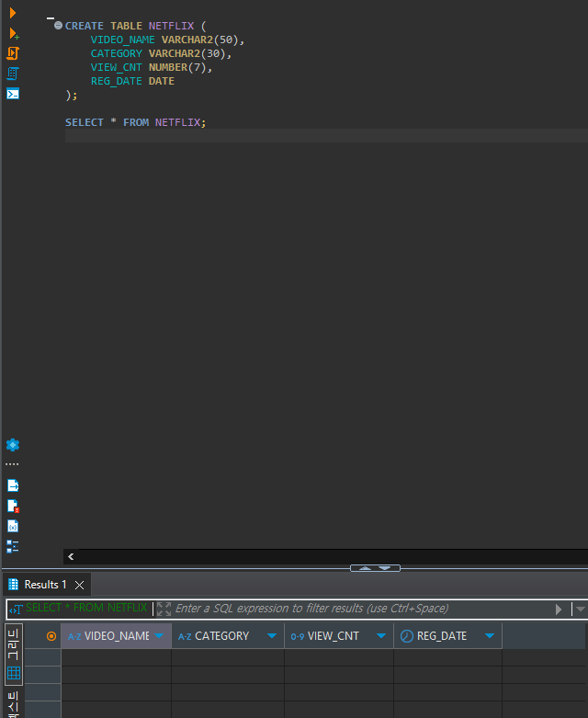The image size is (588, 718).
Task: Apply the filter with the arrow button
Action: pos(559,610)
